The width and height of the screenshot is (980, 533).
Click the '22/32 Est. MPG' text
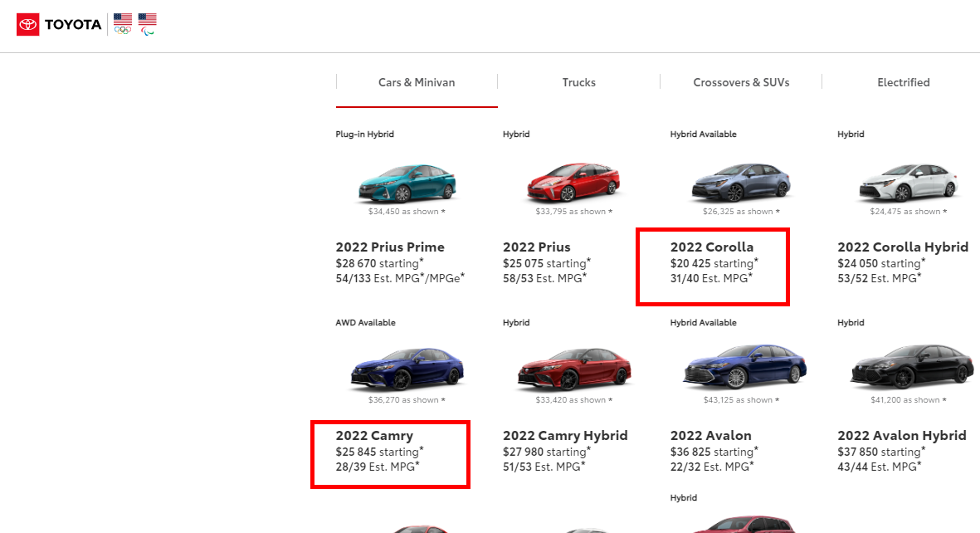712,467
